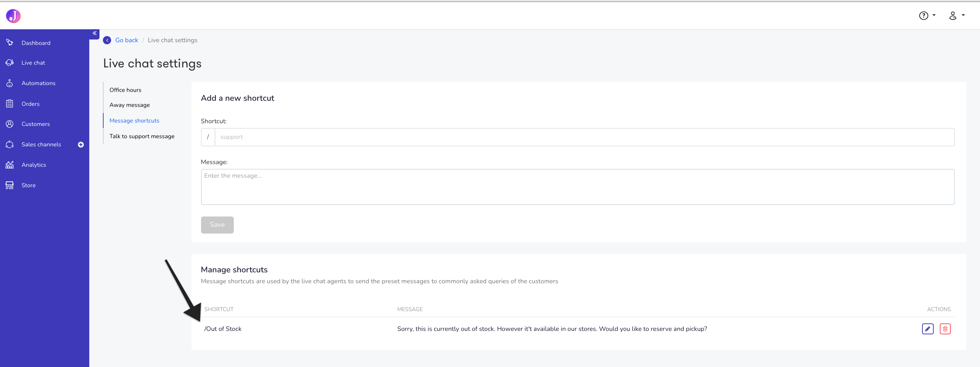
Task: Select the Away message tab
Action: click(129, 105)
